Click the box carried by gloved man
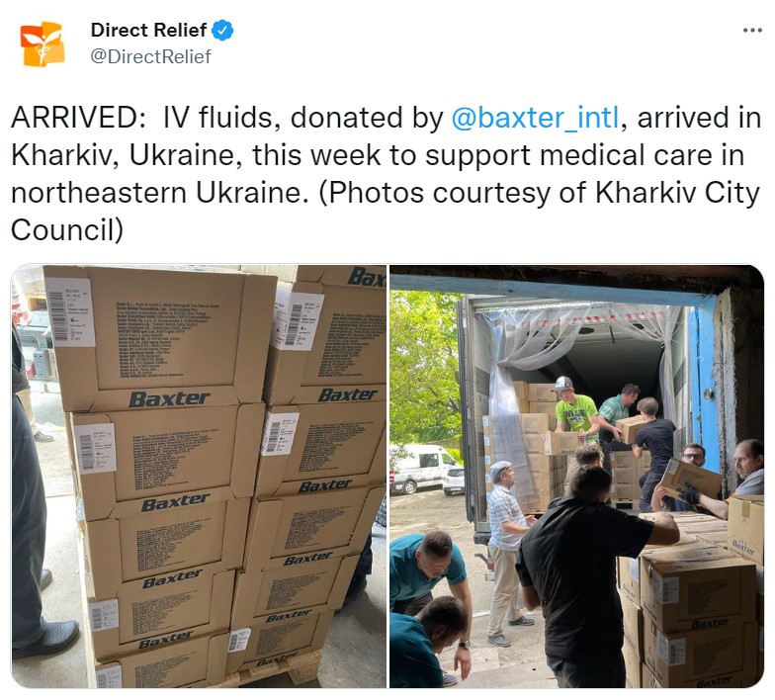 pyautogui.click(x=691, y=481)
